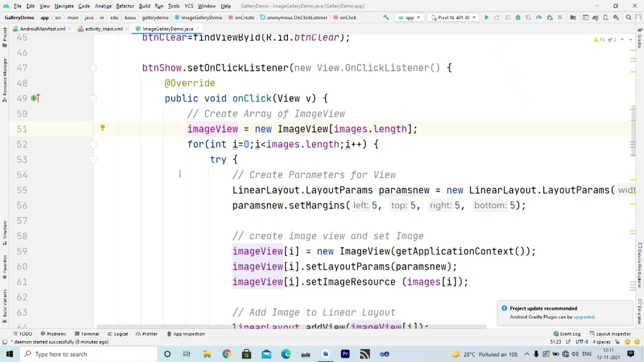Viewport: 644px width, 362px height.
Task: Open the profiler gauge icon in the toolbar
Action: [x=539, y=18]
